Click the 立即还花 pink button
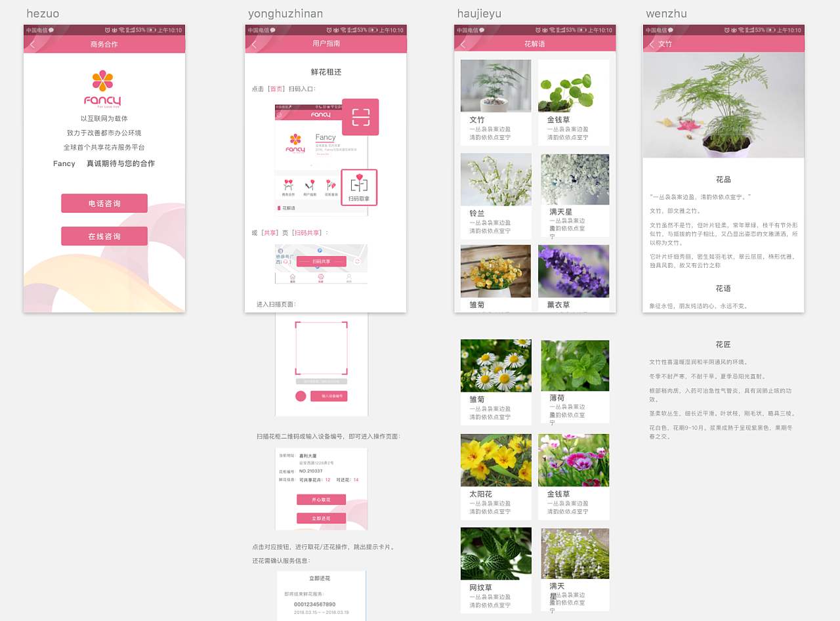The height and width of the screenshot is (621, 840). click(x=321, y=519)
